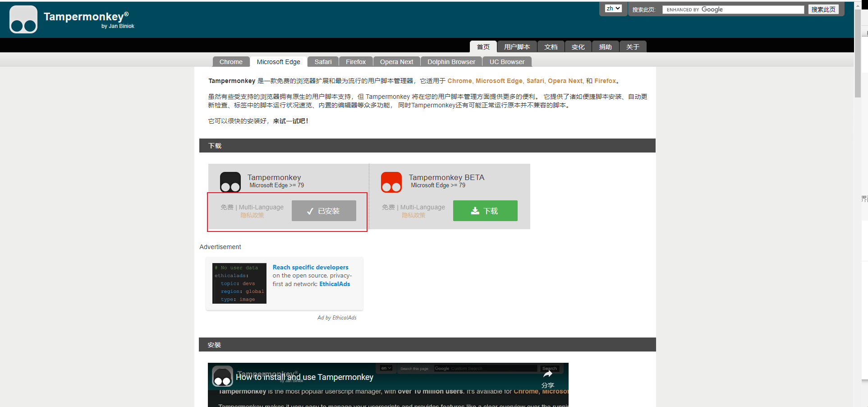This screenshot has width=868, height=407.
Task: Open the 文档 navigation tab
Action: point(551,47)
